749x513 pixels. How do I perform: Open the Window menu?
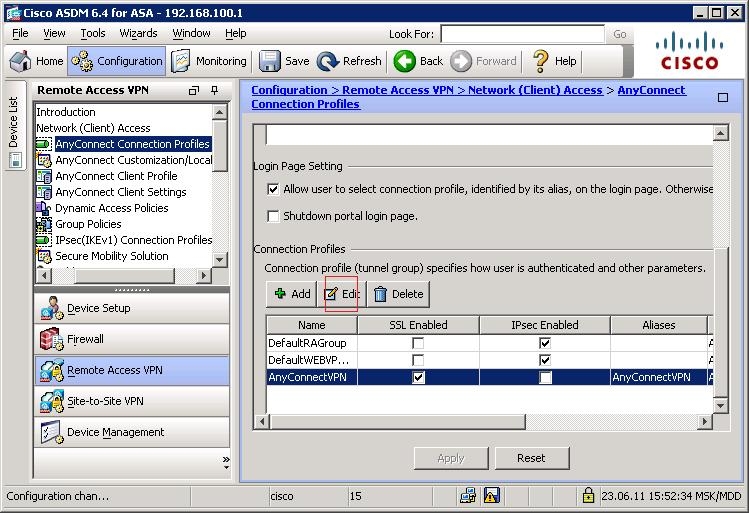point(191,33)
